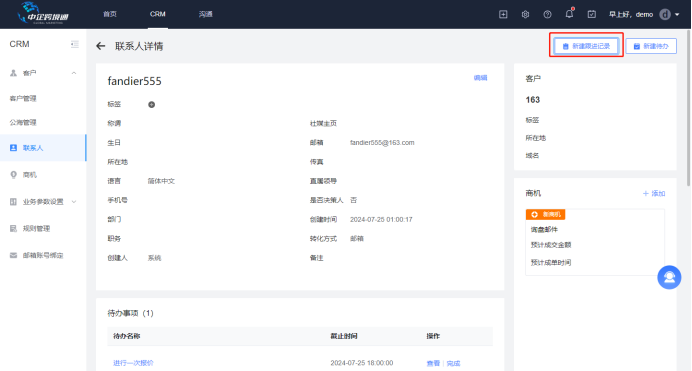Open the 沟通 communication tab
692x371 pixels.
click(x=206, y=14)
